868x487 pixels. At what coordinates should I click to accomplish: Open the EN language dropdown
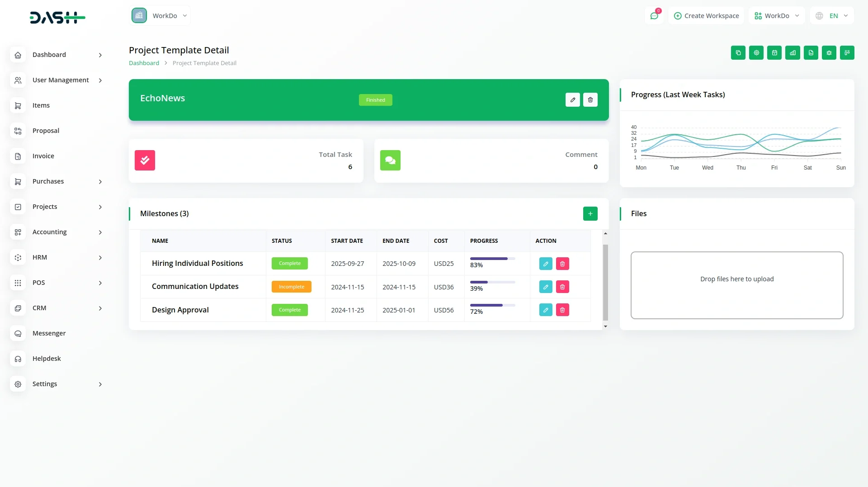point(832,16)
